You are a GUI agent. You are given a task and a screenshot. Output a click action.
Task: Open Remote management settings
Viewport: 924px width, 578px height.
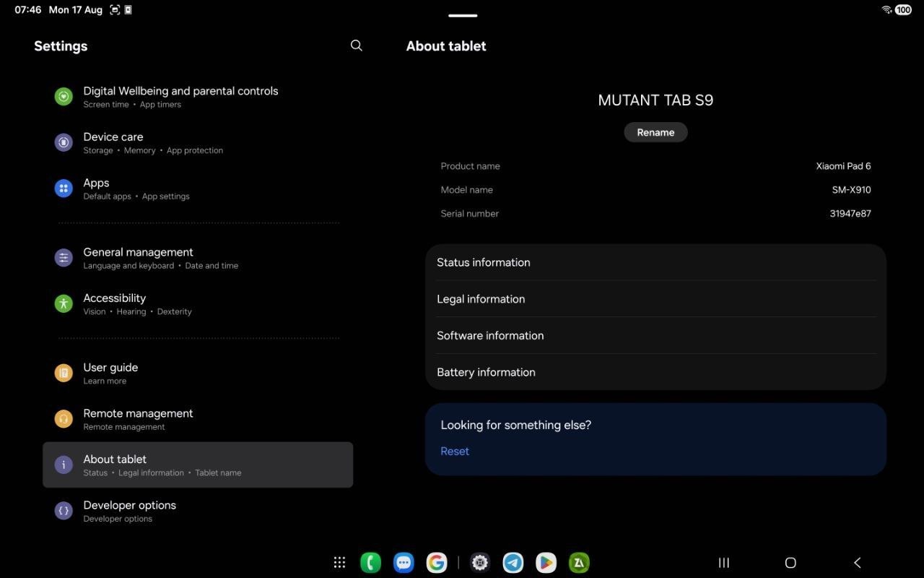198,419
